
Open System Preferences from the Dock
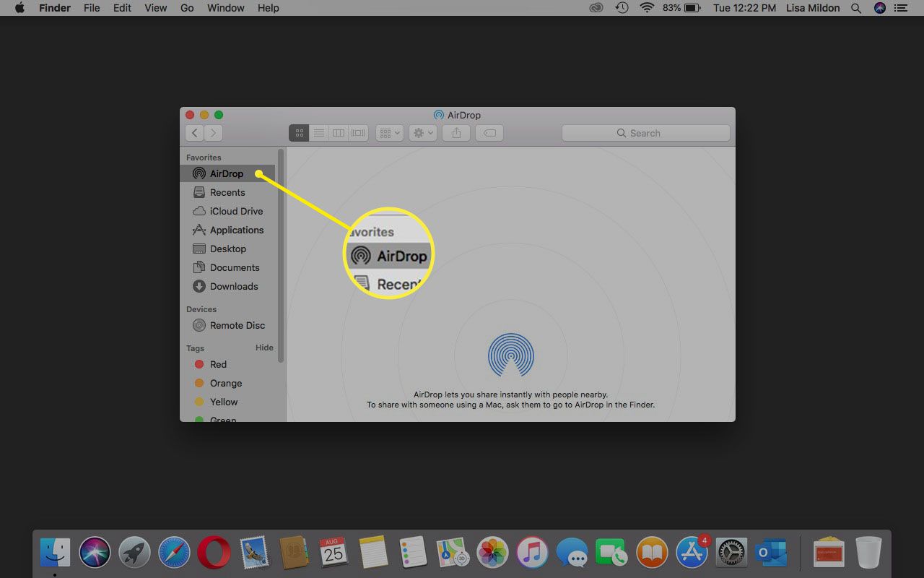(x=731, y=553)
